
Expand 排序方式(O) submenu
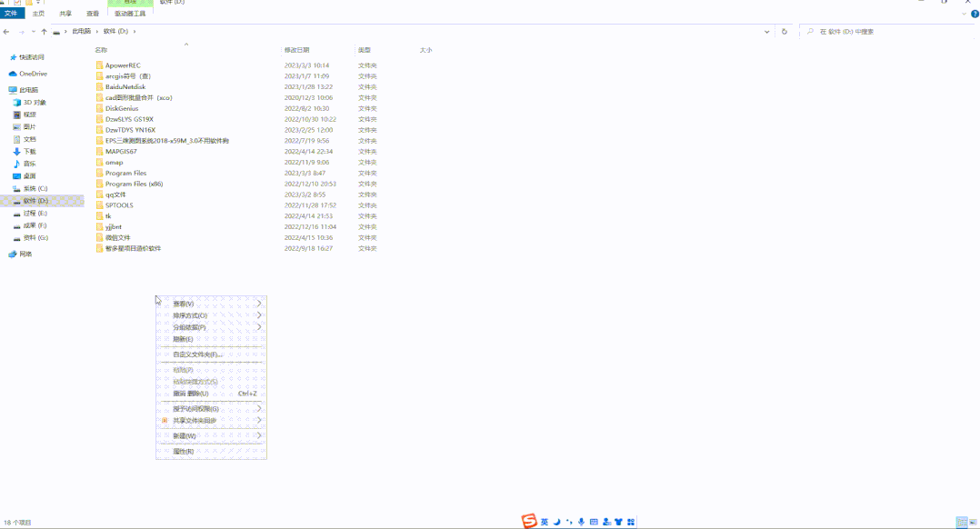(191, 317)
